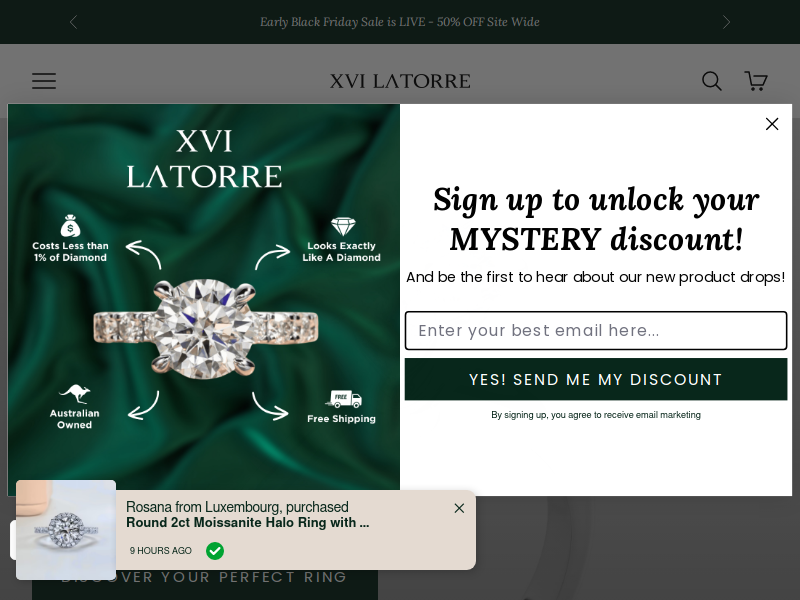Click the green verified checkmark icon
The image size is (800, 600).
pos(215,551)
